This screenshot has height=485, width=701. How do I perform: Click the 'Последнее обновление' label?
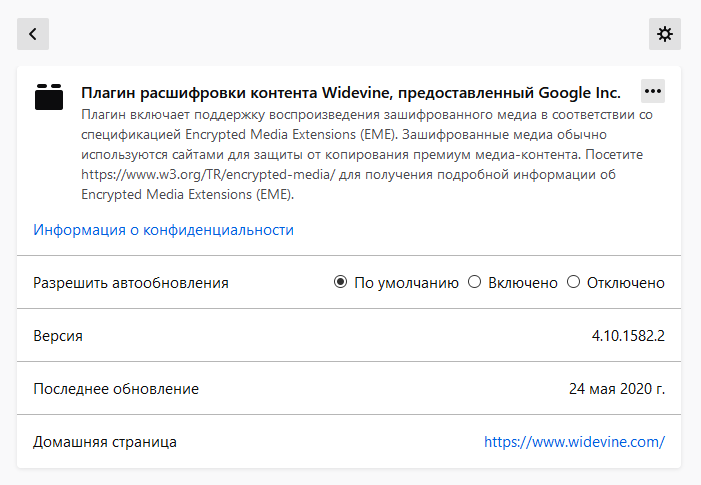coord(116,389)
